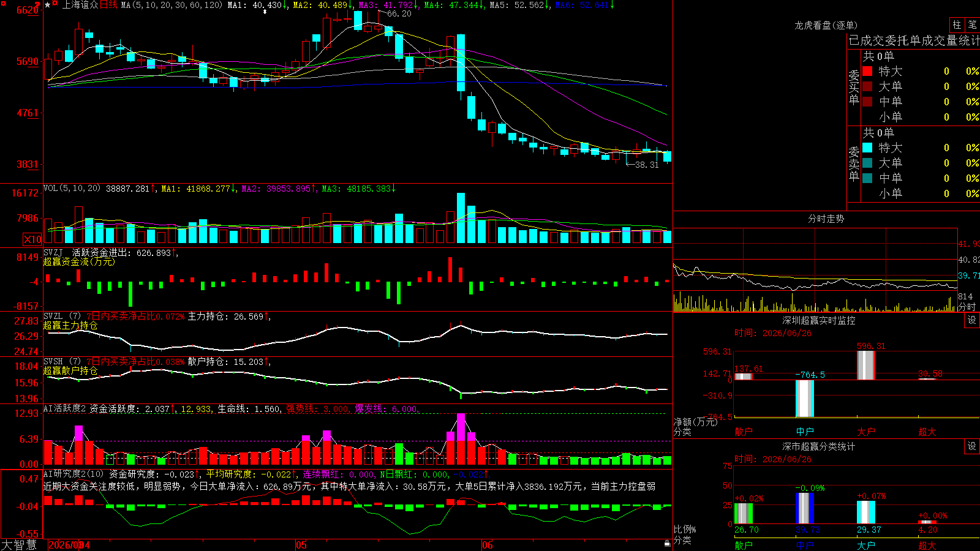Open 设 settings for 深圳超赢实时监控

point(972,320)
